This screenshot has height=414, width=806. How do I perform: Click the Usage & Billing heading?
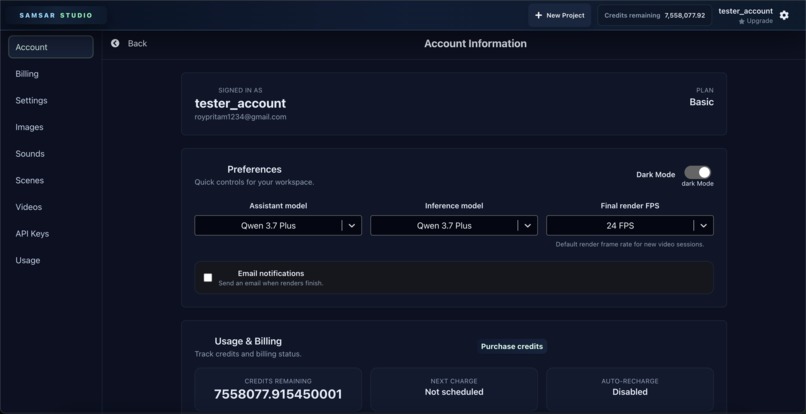coord(248,341)
